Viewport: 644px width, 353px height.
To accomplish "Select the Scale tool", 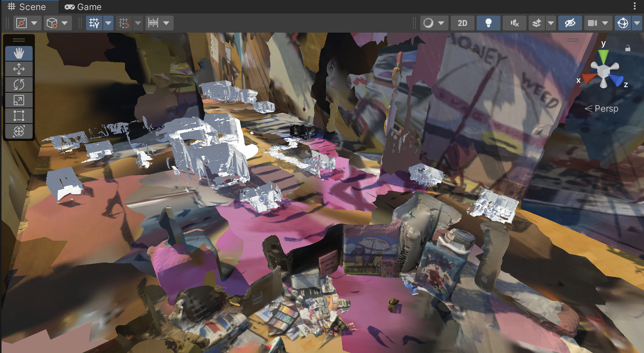I will pyautogui.click(x=19, y=100).
